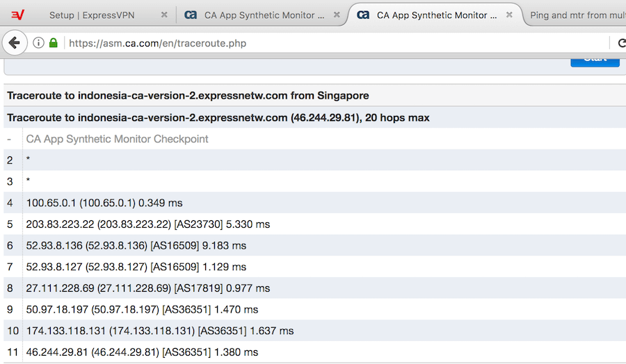Click hop 9 entry 50.97.18.197
Viewport: 626px width, 364px height.
[x=142, y=309]
